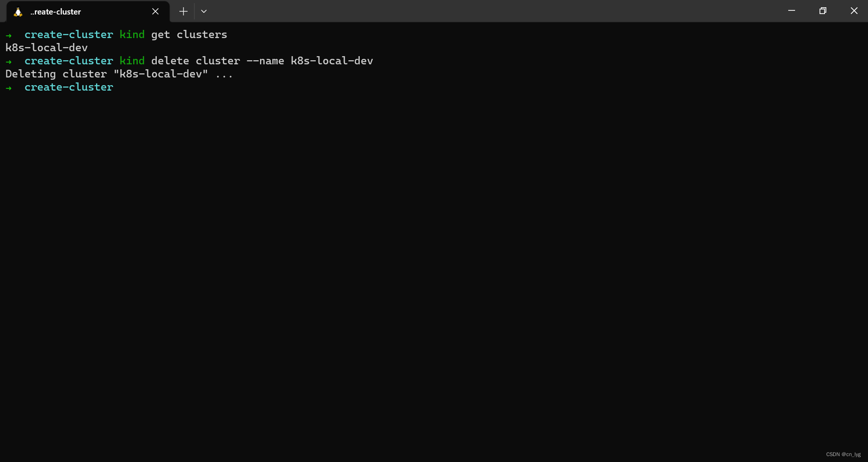This screenshot has height=462, width=868.
Task: Click the 'kind get clusters' command line
Action: coord(173,34)
